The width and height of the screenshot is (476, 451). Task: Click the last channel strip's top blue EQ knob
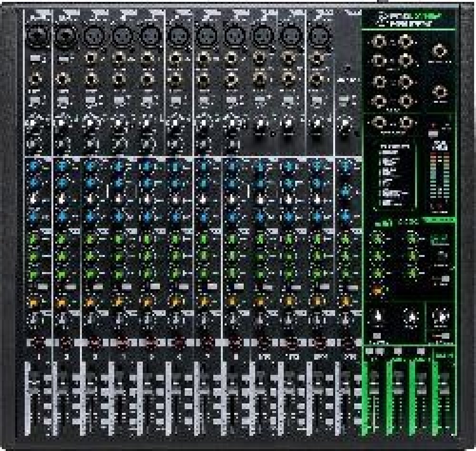346,166
